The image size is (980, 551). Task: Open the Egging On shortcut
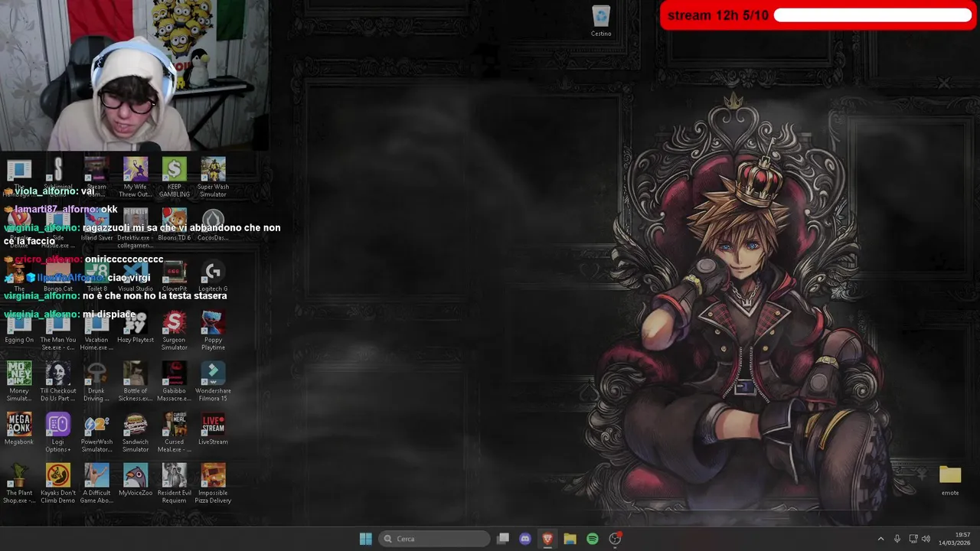[x=19, y=328]
